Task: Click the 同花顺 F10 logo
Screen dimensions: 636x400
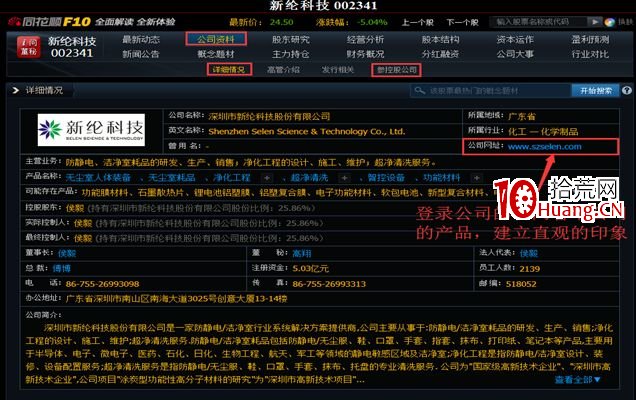Action: pos(50,22)
